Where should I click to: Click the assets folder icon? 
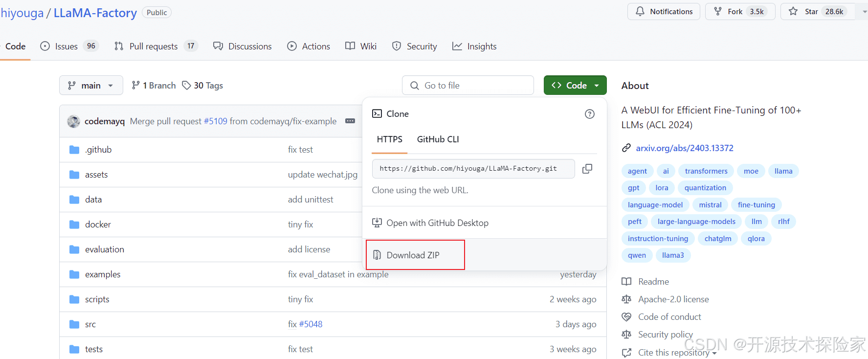[x=74, y=175]
